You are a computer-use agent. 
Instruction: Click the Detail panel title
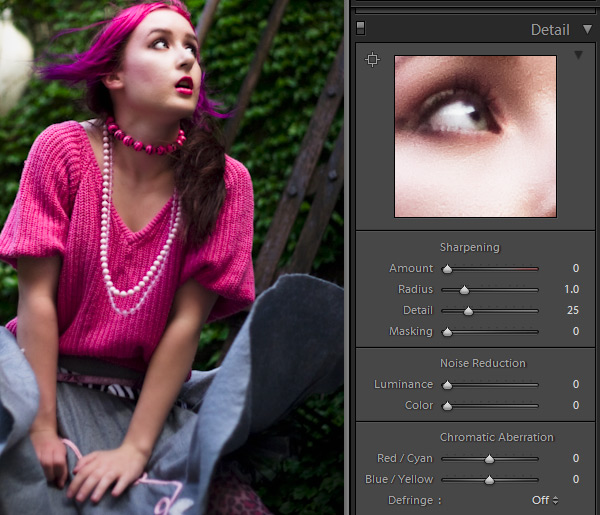tap(550, 30)
